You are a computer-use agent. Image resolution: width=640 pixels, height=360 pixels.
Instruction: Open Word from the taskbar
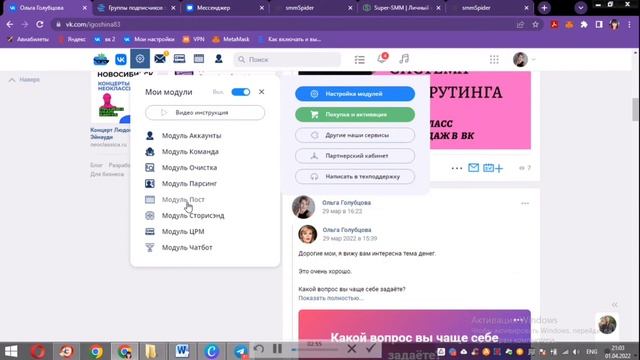[x=182, y=351]
